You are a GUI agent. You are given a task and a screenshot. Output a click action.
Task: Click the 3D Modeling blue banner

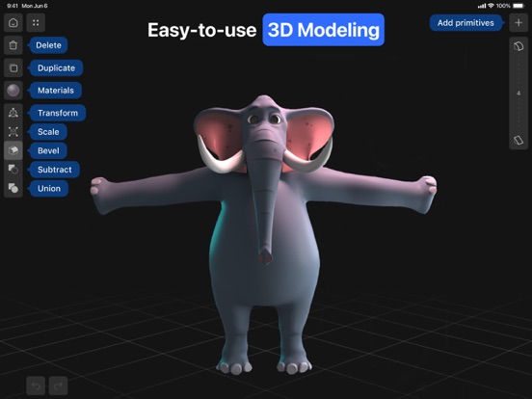pos(323,30)
